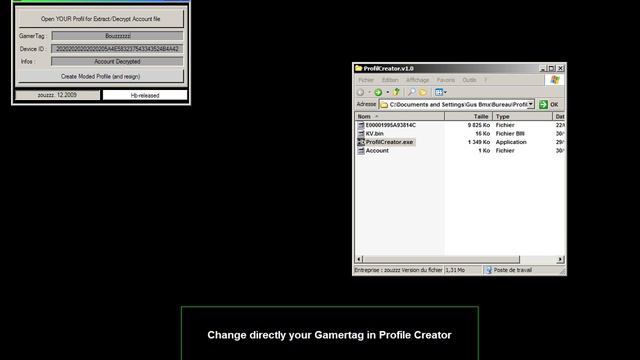This screenshot has height=360, width=640.
Task: Click the scroll right arrow in Explorer
Action: [560, 259]
